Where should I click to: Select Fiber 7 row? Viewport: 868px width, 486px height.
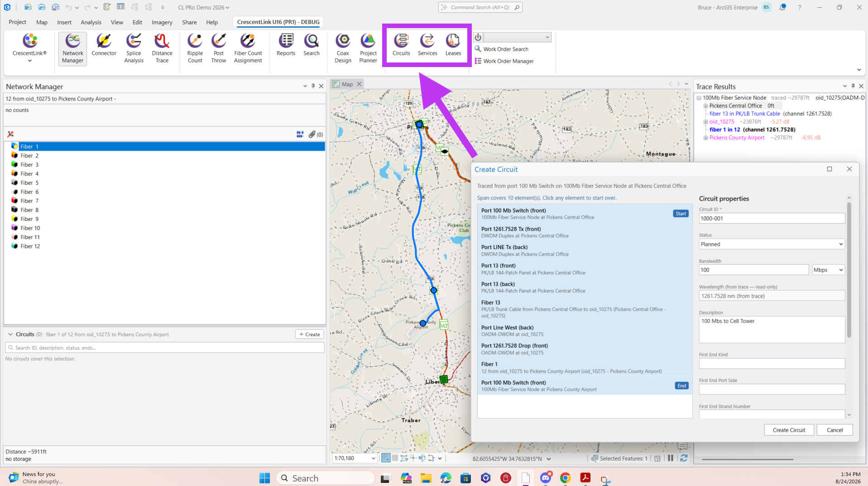tap(165, 201)
